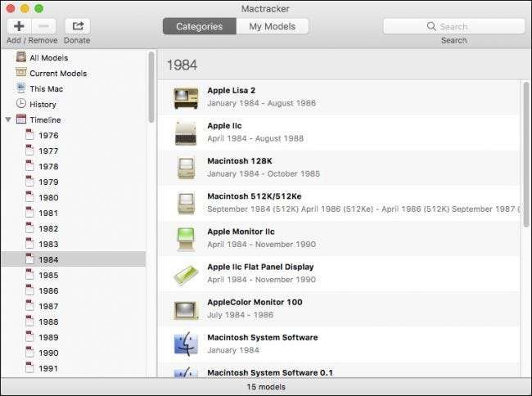Open Current Models in sidebar

click(x=57, y=74)
